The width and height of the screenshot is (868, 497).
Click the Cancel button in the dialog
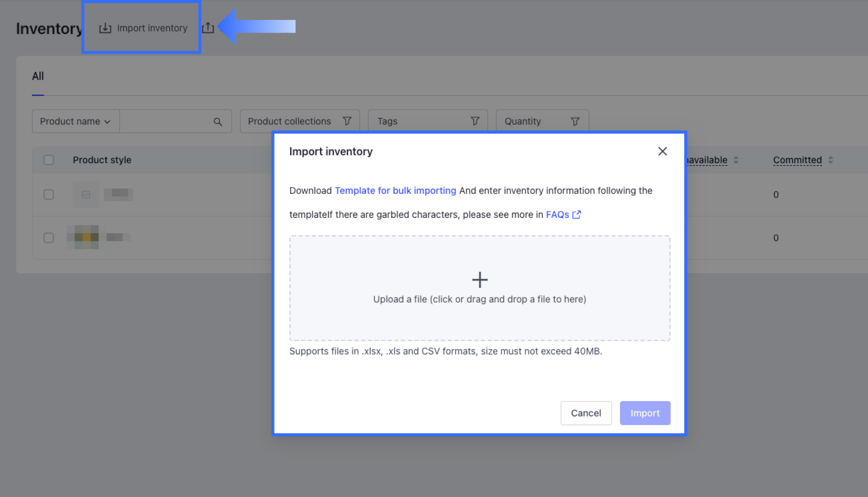[x=586, y=413]
